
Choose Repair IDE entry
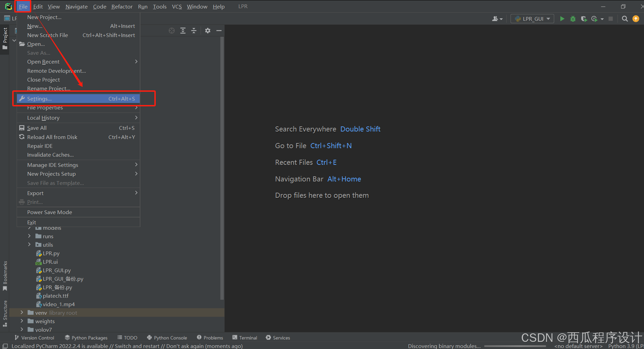click(x=79, y=146)
